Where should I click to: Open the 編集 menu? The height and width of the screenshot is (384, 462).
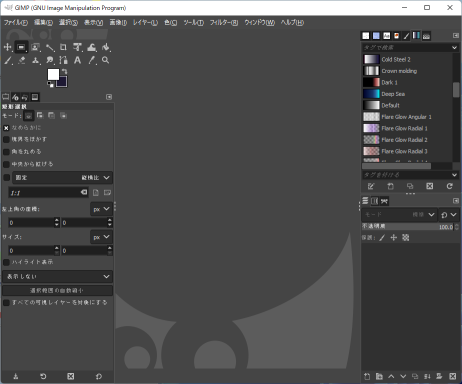[43, 23]
